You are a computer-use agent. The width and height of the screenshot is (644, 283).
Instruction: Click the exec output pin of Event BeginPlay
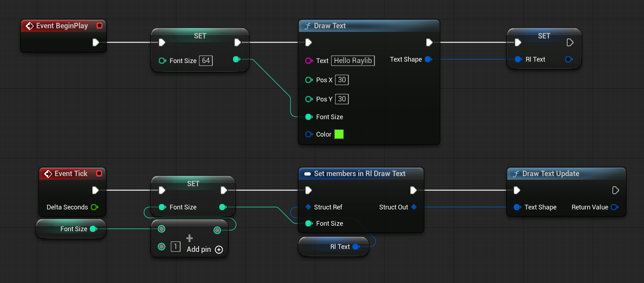pos(96,42)
